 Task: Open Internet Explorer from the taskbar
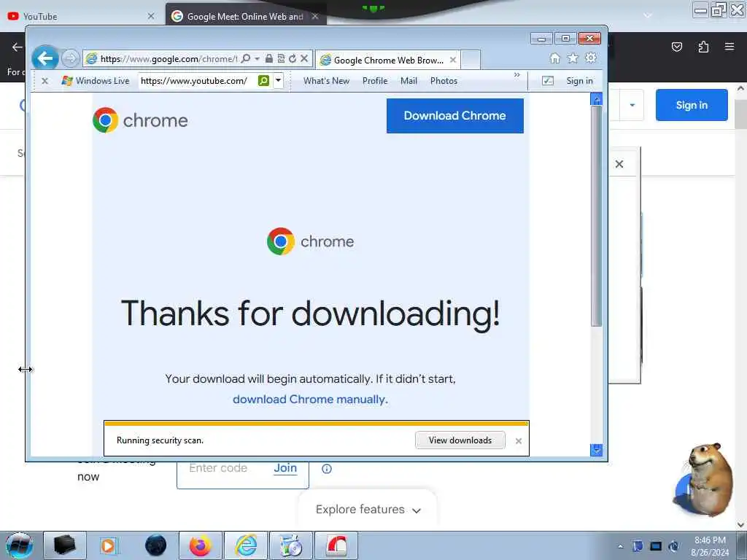point(246,545)
